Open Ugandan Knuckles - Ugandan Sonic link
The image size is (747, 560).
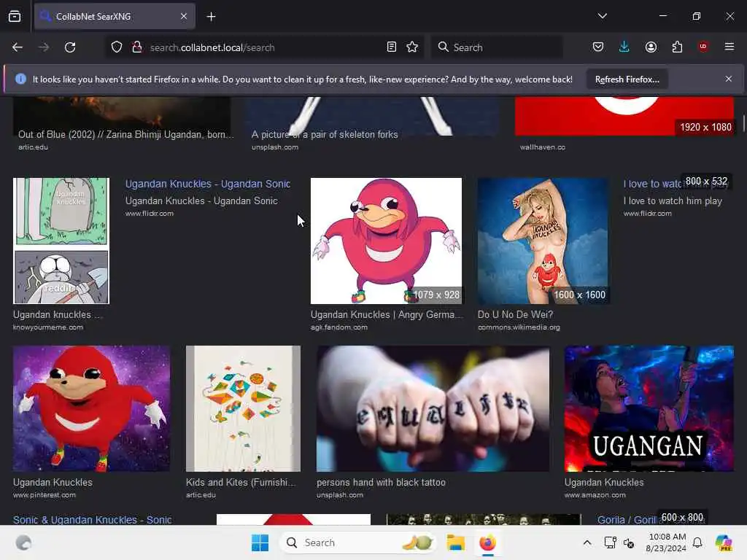pyautogui.click(x=208, y=184)
